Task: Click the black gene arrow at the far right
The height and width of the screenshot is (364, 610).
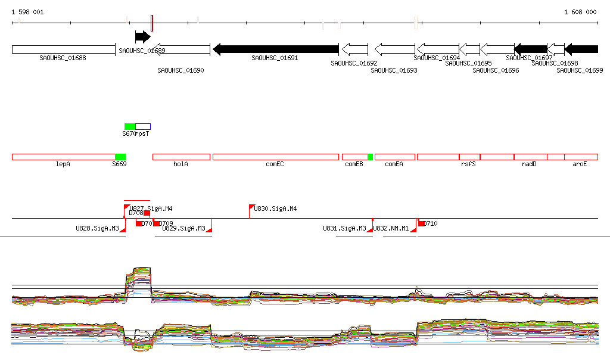Action: point(581,49)
